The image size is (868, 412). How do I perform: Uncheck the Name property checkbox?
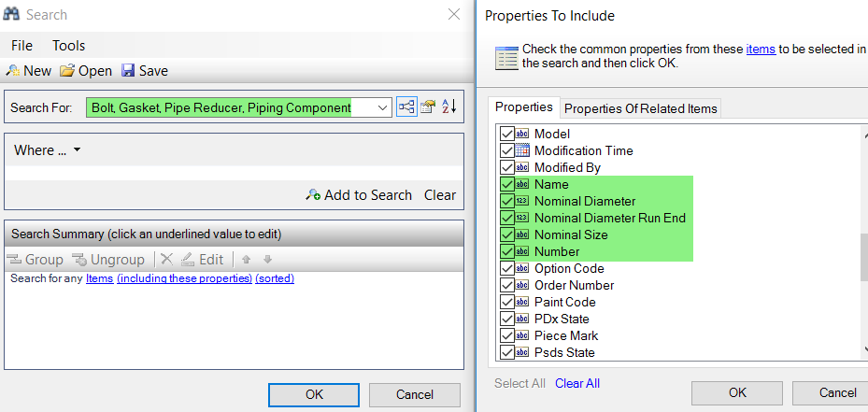coord(506,184)
